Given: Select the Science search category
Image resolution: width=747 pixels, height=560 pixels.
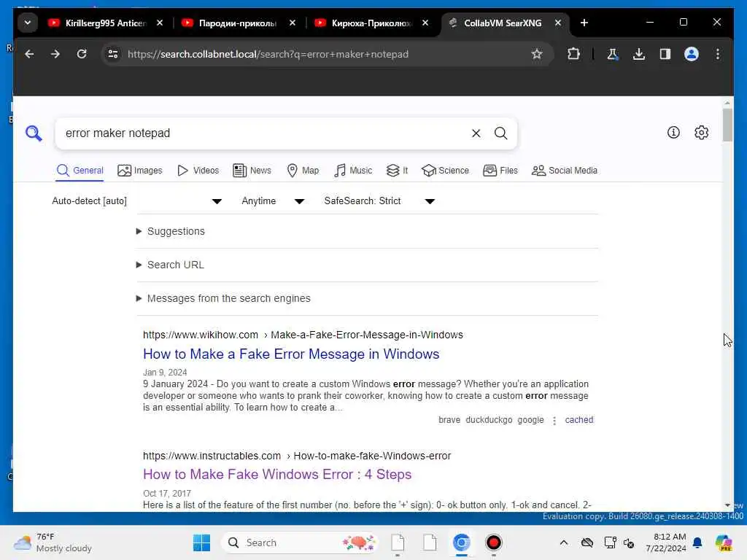Looking at the screenshot, I should point(446,171).
